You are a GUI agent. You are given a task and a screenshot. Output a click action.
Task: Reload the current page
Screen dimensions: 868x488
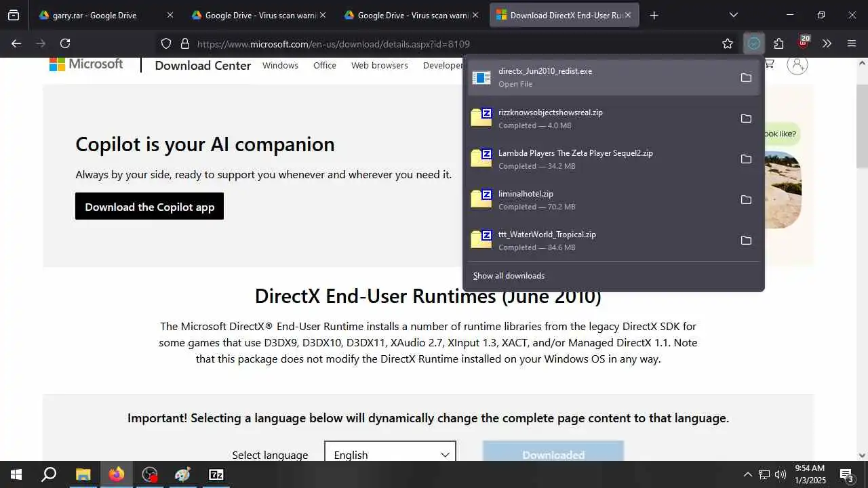65,43
